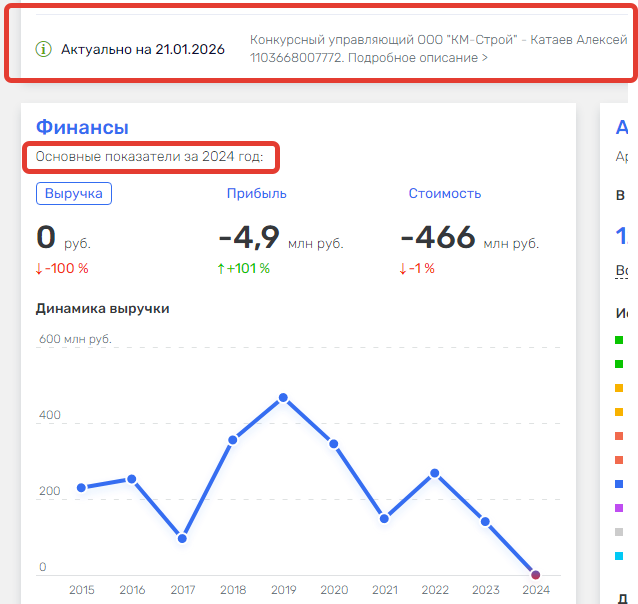638x604 pixels.
Task: Click the red down arrow next to -1 %
Action: 403,268
